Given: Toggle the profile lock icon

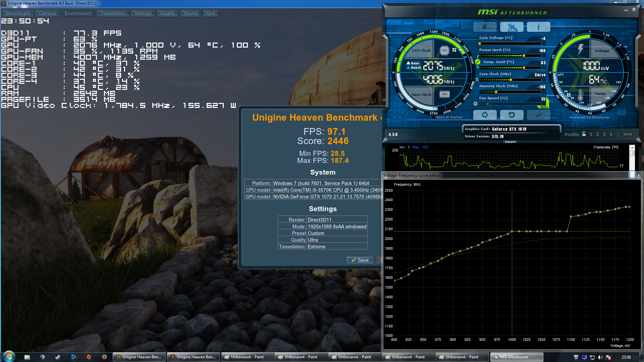Looking at the screenshot, I should [584, 134].
